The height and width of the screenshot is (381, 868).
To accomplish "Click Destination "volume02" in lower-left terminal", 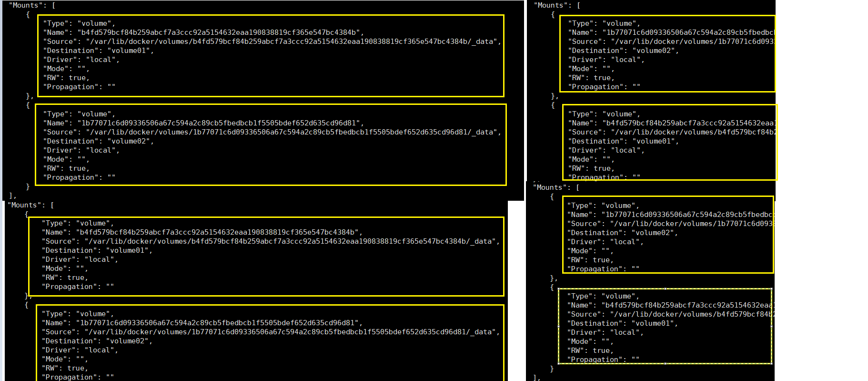I will coord(97,341).
